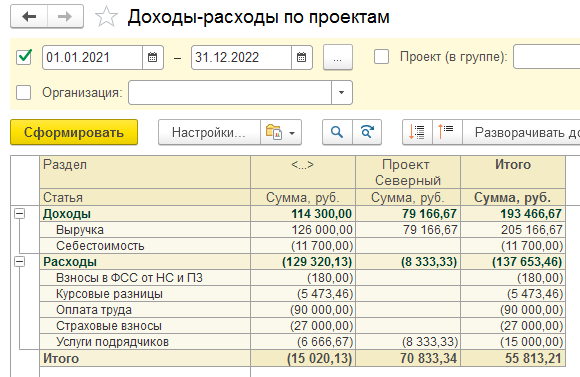This screenshot has height=377, width=580.
Task: Click the cell with (6 666,67)
Action: (x=303, y=342)
